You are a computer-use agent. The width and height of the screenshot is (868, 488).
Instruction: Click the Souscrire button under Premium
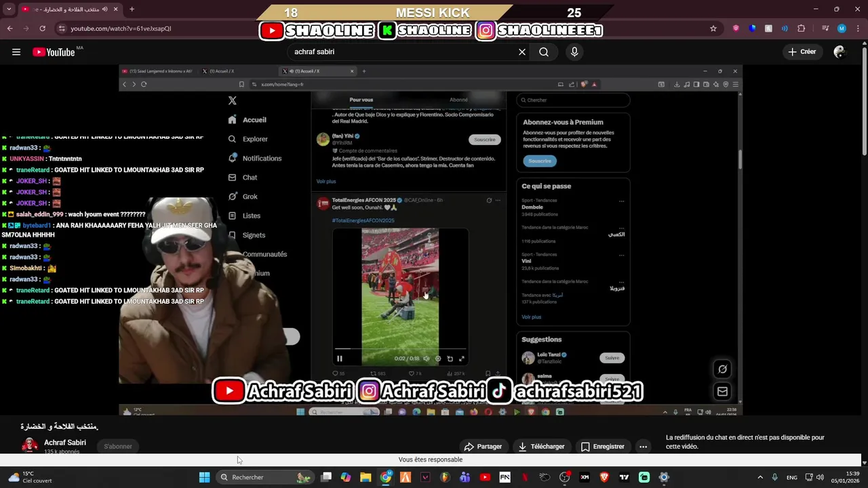pyautogui.click(x=540, y=161)
